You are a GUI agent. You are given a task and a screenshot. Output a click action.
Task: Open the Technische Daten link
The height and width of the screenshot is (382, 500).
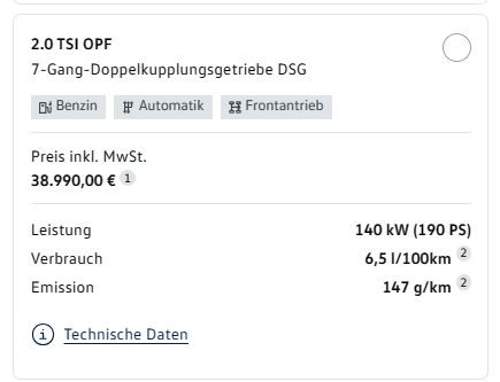click(126, 334)
